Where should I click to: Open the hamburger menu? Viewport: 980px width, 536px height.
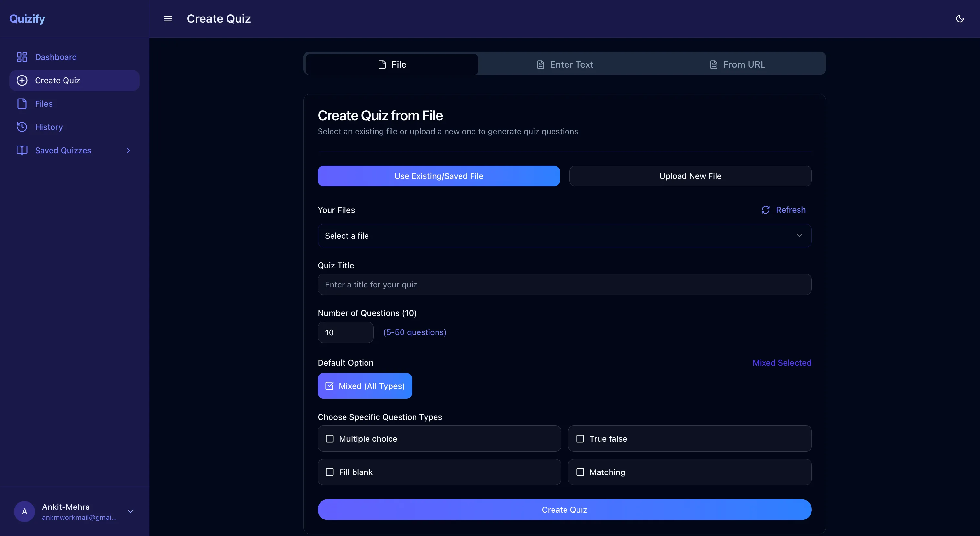(168, 18)
